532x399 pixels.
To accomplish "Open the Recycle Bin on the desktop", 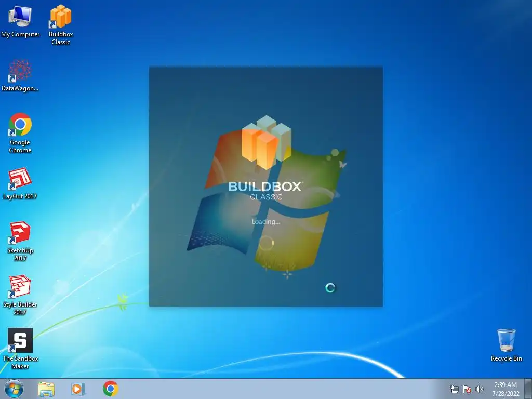I will [506, 345].
